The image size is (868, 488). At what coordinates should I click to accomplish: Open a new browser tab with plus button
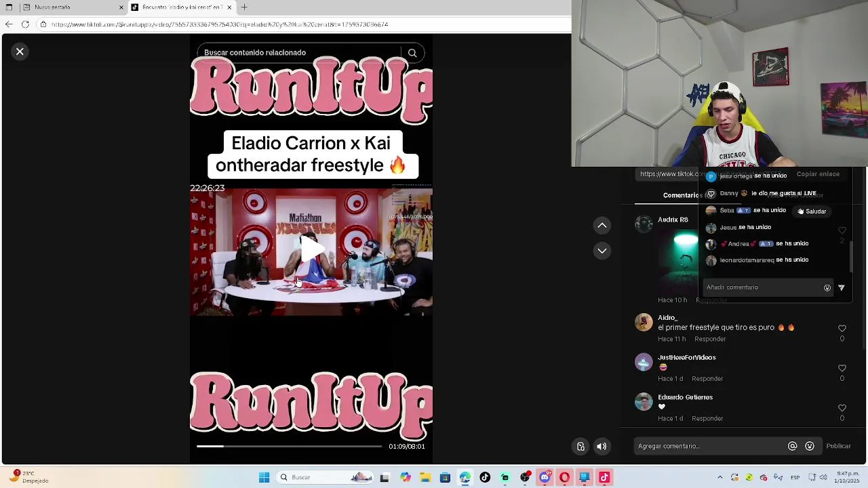coord(244,7)
